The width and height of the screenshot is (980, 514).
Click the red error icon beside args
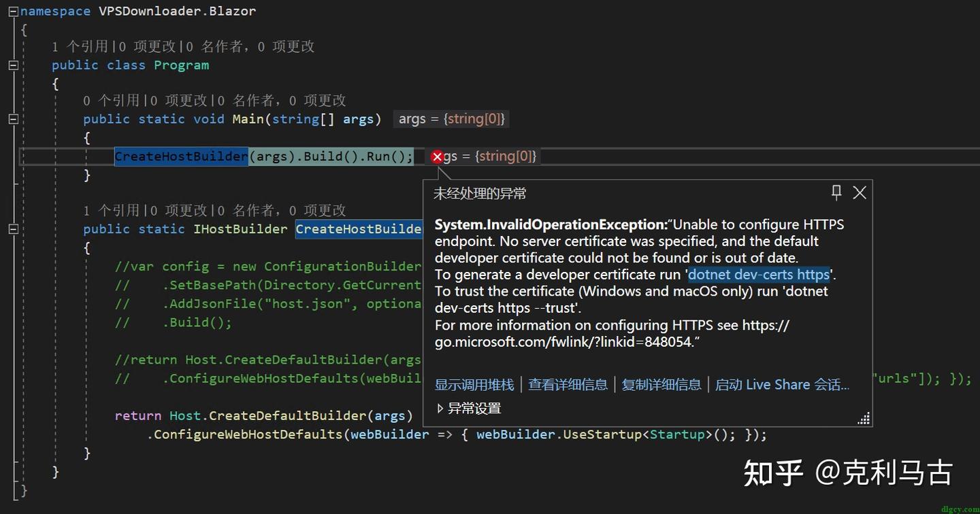(x=437, y=156)
